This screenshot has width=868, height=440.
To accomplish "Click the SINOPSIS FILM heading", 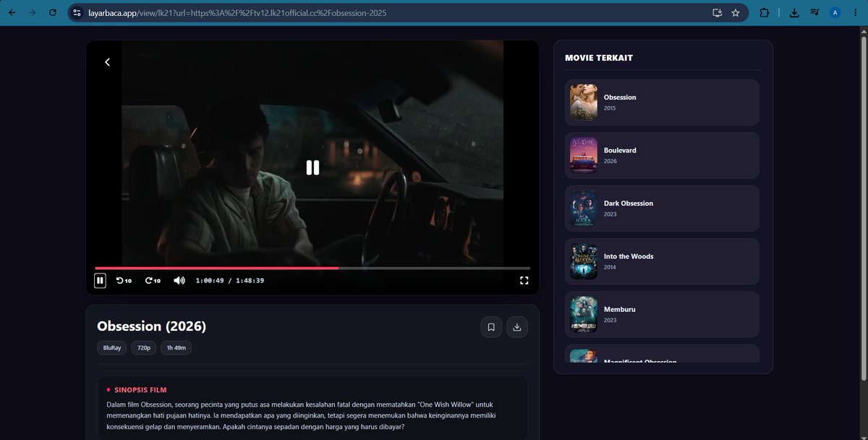I will [x=140, y=389].
